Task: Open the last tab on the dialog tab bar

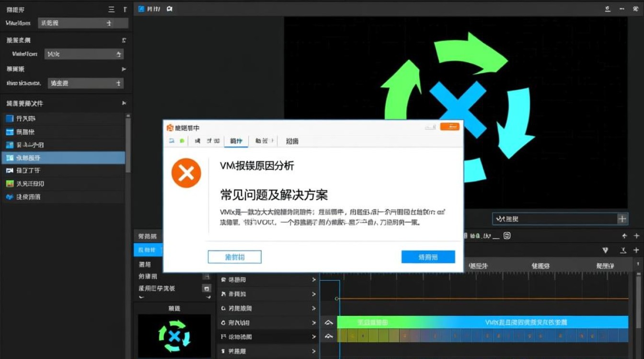Action: tap(292, 141)
